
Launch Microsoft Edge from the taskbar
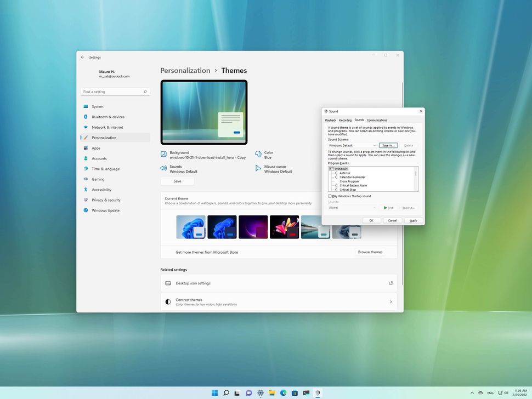coord(283,392)
